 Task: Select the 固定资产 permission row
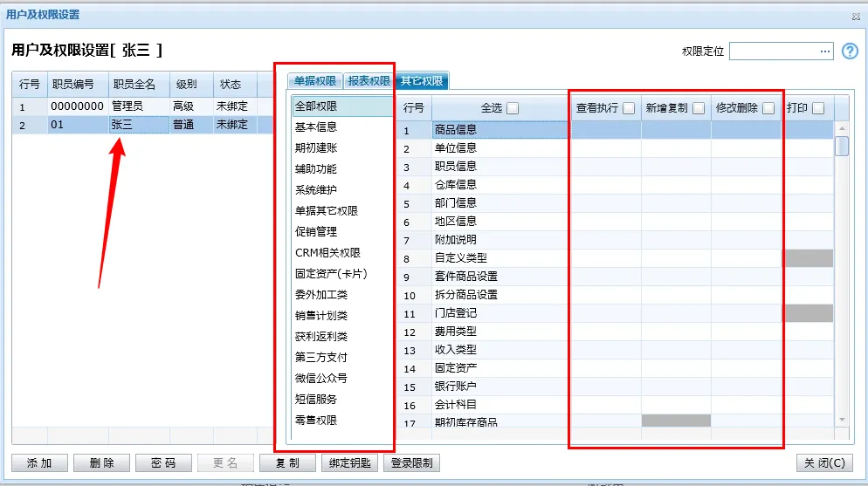615,368
